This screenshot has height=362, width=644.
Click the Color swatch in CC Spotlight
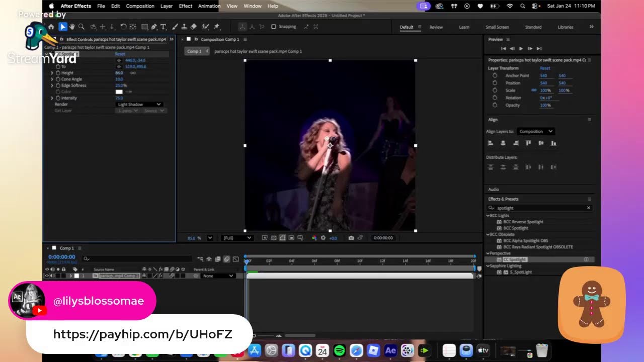[x=119, y=92]
